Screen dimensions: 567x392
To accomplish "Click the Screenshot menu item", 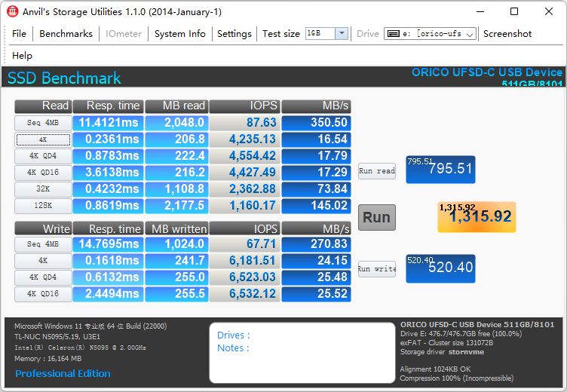I will coord(507,34).
